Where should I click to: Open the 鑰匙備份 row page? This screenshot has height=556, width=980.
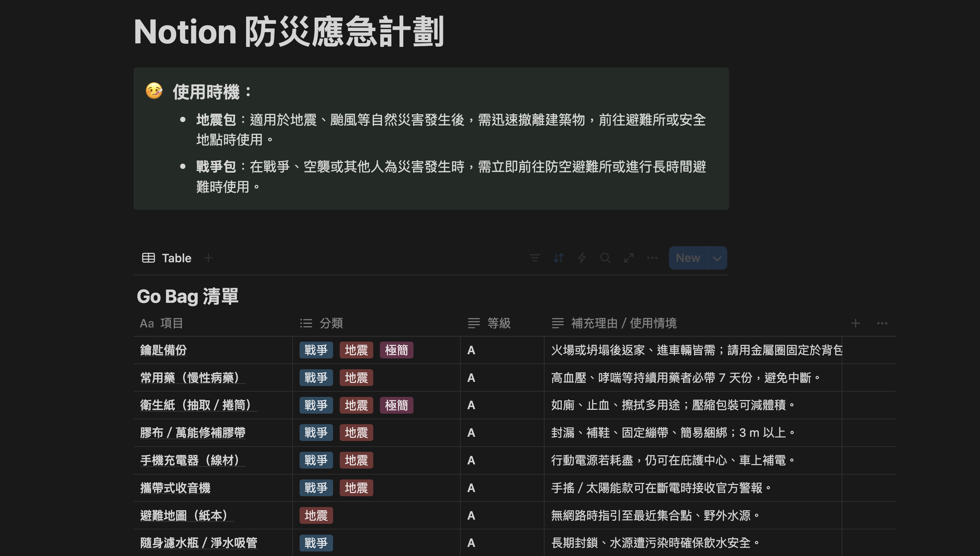163,350
